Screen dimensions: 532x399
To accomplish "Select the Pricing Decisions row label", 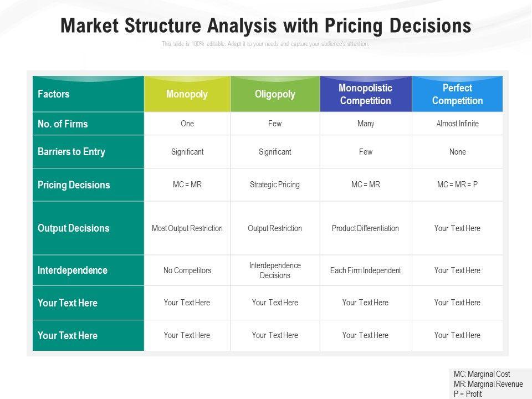I will coord(74,185).
